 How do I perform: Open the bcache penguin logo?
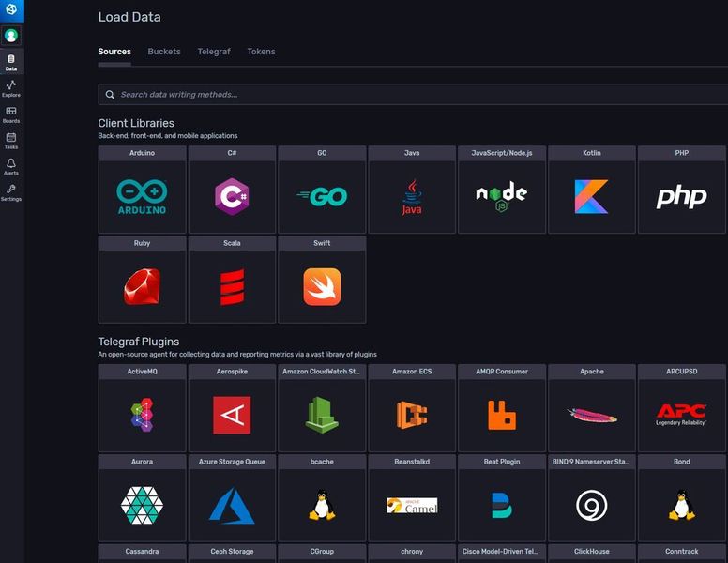(x=322, y=505)
